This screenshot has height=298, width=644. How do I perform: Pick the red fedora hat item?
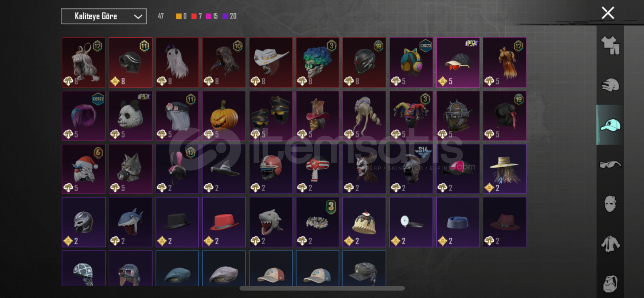click(224, 222)
